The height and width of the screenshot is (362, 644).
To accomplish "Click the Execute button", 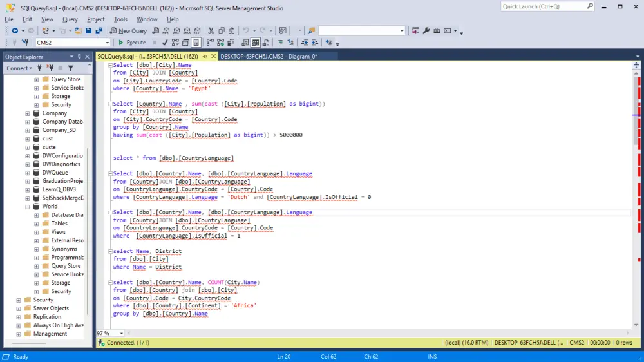I will 132,43.
